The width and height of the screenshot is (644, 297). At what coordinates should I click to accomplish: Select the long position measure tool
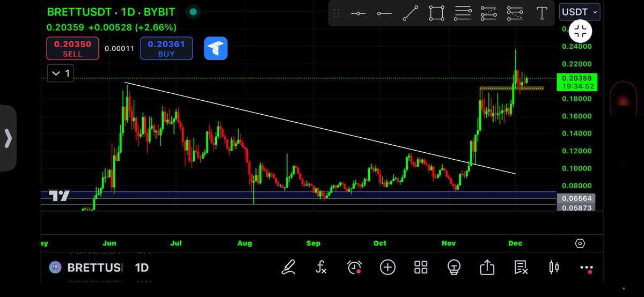[x=489, y=13]
